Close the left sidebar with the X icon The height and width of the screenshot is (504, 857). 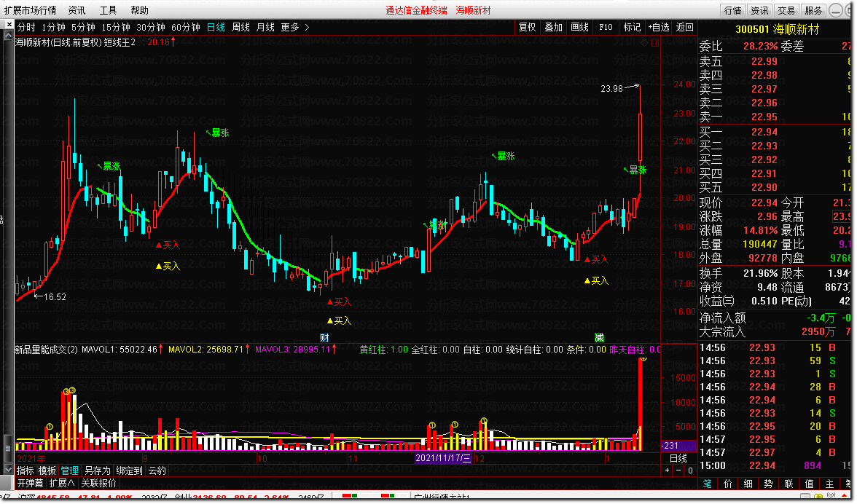pyautogui.click(x=9, y=25)
